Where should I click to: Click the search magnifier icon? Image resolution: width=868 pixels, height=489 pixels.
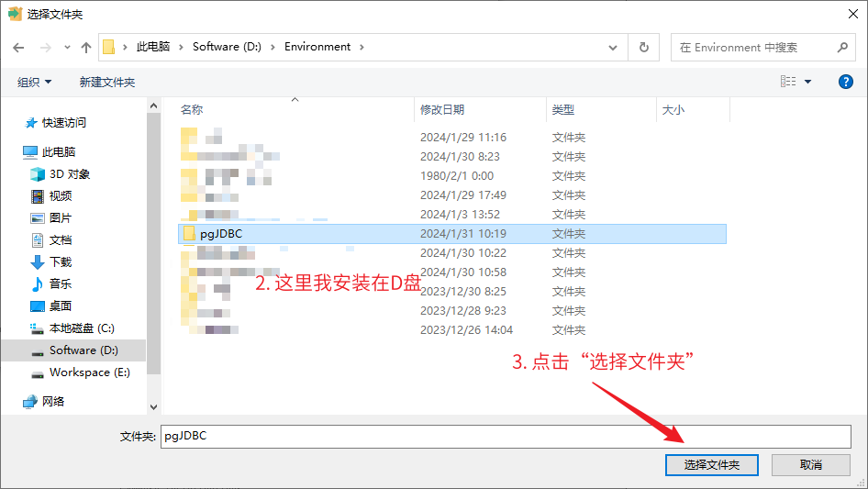coord(842,47)
